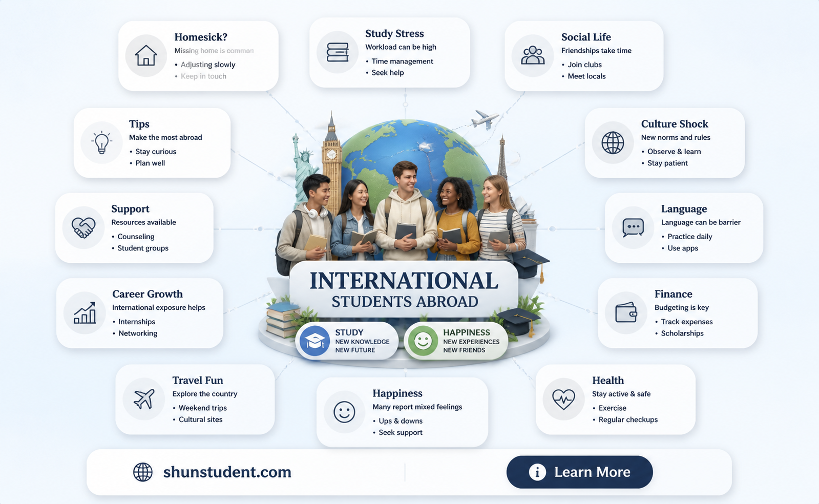Click the airplane icon in Travel Fun card
The image size is (819, 504).
pos(144,399)
